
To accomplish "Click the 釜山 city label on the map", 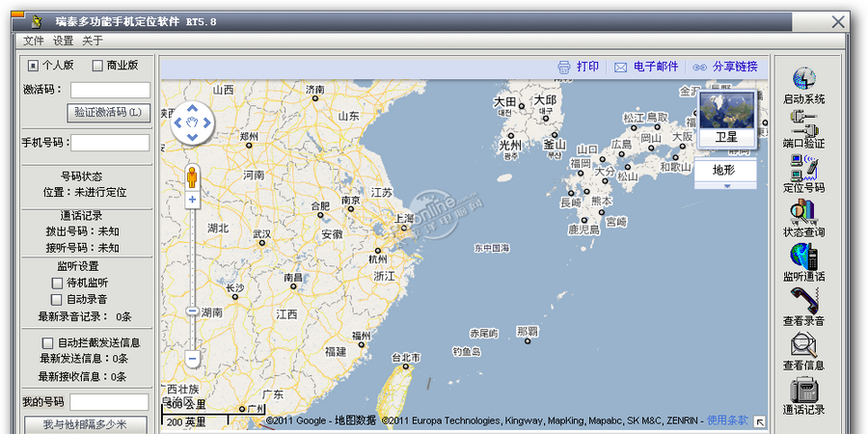I will pyautogui.click(x=555, y=144).
